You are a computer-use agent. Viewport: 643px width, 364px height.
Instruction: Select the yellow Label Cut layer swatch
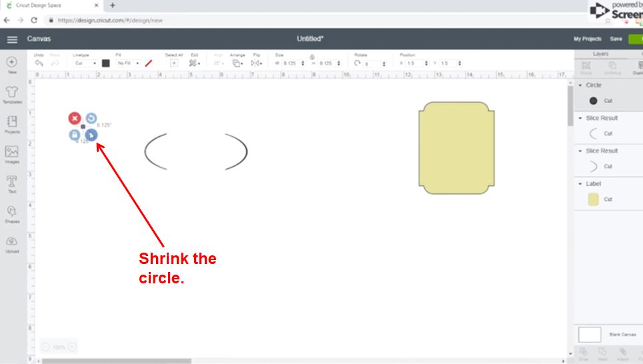pyautogui.click(x=593, y=199)
